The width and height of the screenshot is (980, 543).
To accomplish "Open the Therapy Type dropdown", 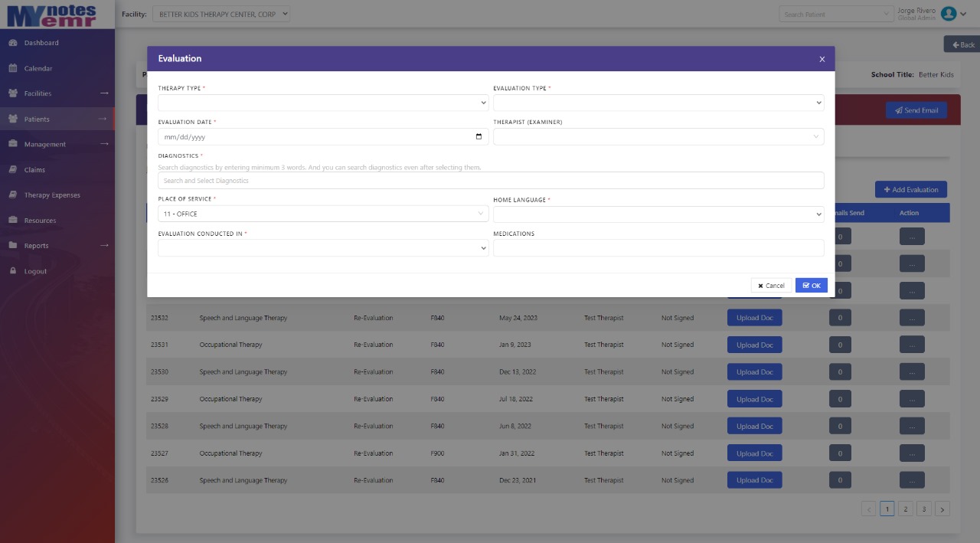I will tap(322, 103).
